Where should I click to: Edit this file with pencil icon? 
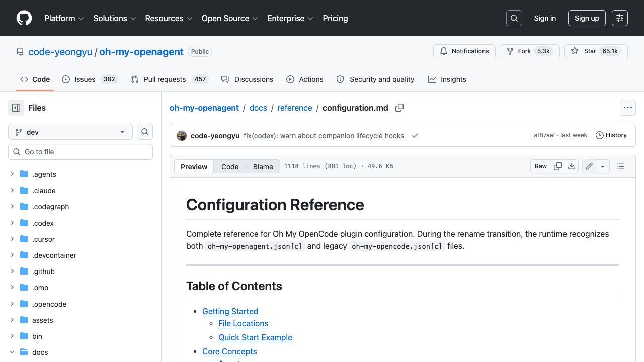click(589, 166)
